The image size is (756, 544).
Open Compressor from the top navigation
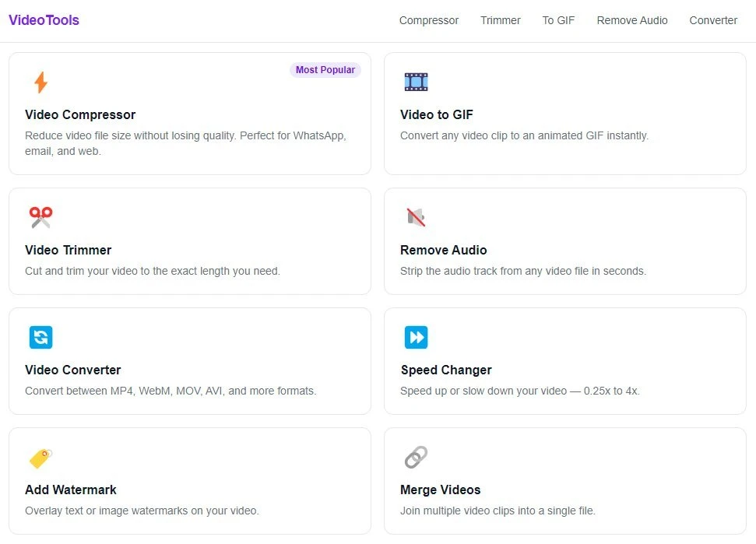[x=429, y=20]
